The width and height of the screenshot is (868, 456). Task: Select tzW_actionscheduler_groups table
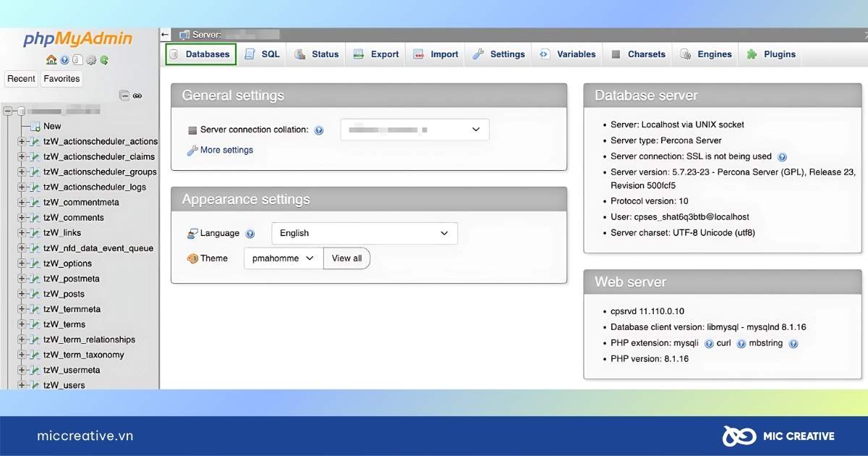(x=100, y=172)
